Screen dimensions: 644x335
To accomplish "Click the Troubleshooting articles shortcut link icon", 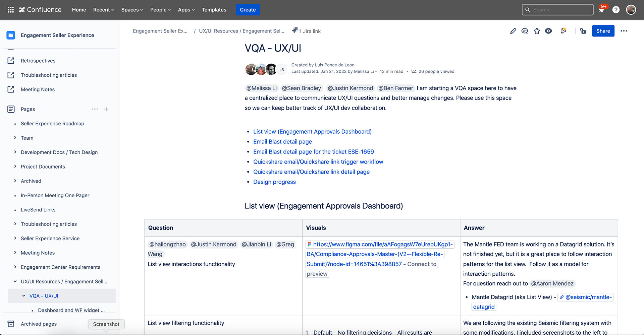I will 11,75.
